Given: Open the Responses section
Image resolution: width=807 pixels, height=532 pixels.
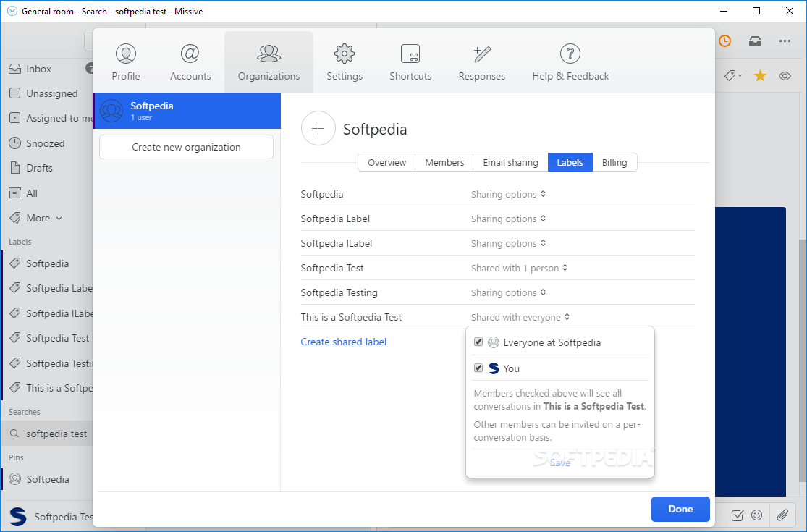Looking at the screenshot, I should click(x=482, y=62).
